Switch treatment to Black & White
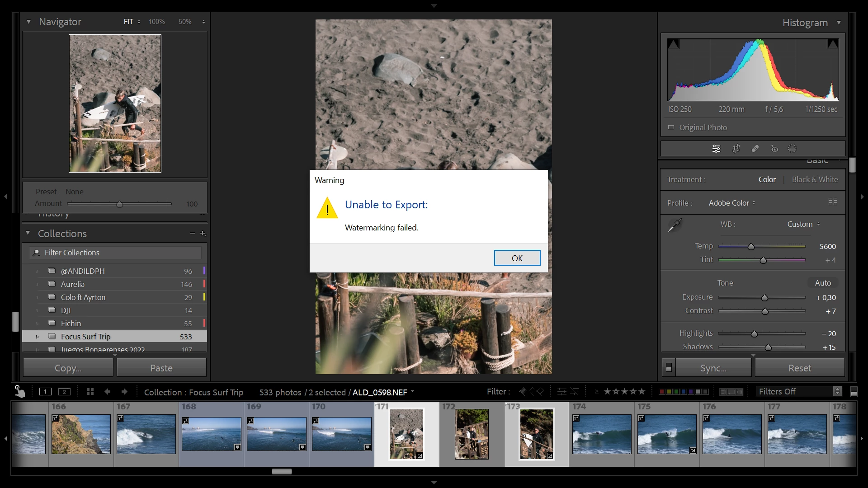 coord(815,179)
